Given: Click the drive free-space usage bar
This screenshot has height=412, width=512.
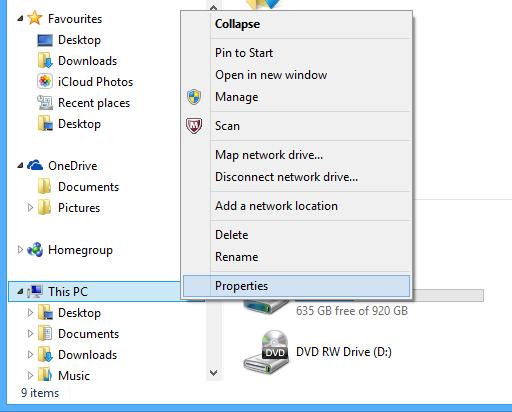Looking at the screenshot, I should click(448, 296).
